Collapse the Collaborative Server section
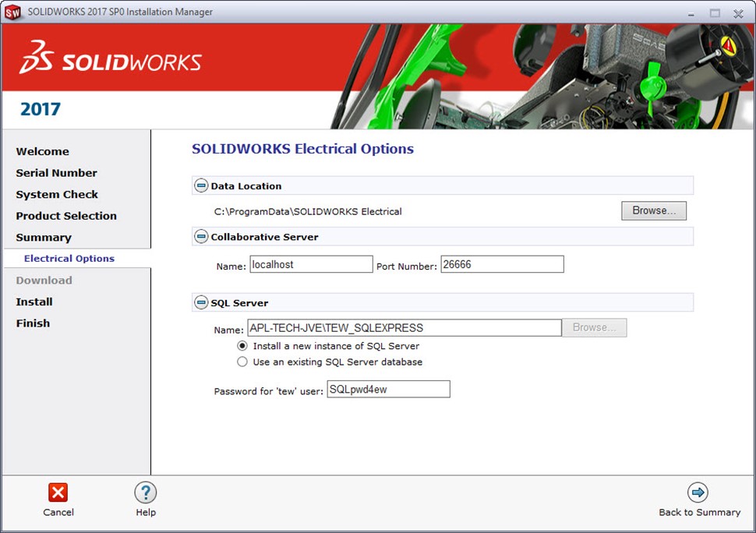 tap(201, 237)
